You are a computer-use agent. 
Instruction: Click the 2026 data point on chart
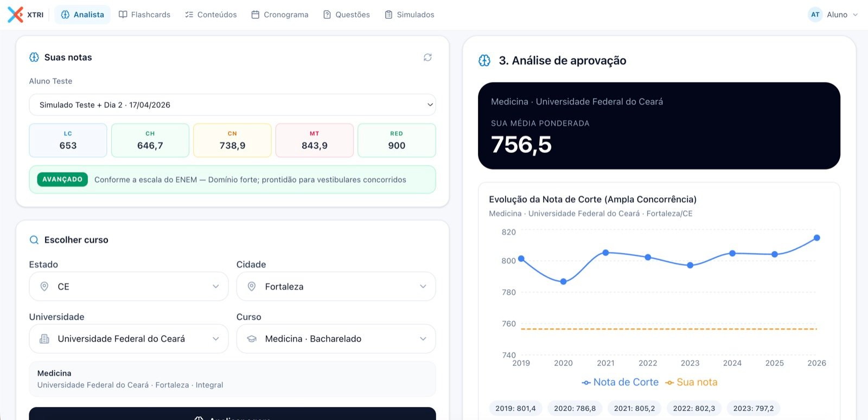pos(816,238)
